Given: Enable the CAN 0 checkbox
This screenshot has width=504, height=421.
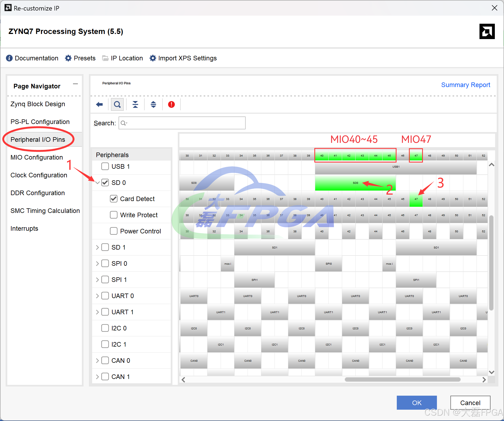Looking at the screenshot, I should point(105,360).
